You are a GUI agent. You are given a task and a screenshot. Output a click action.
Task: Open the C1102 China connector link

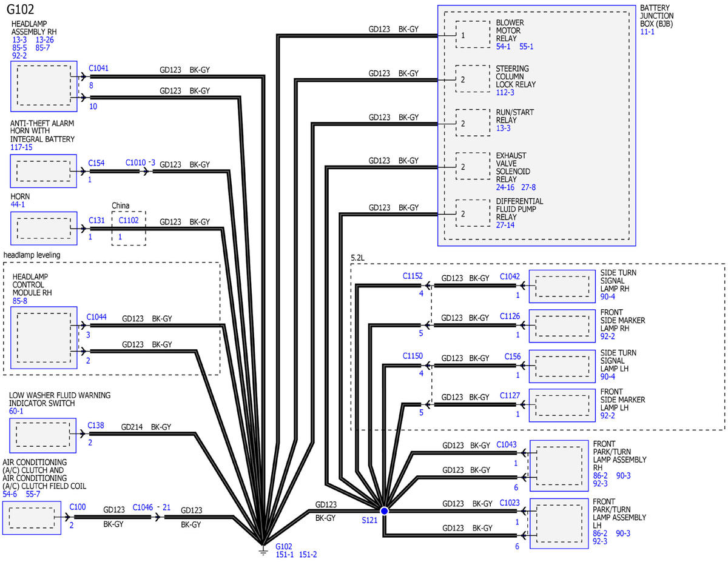click(x=129, y=221)
